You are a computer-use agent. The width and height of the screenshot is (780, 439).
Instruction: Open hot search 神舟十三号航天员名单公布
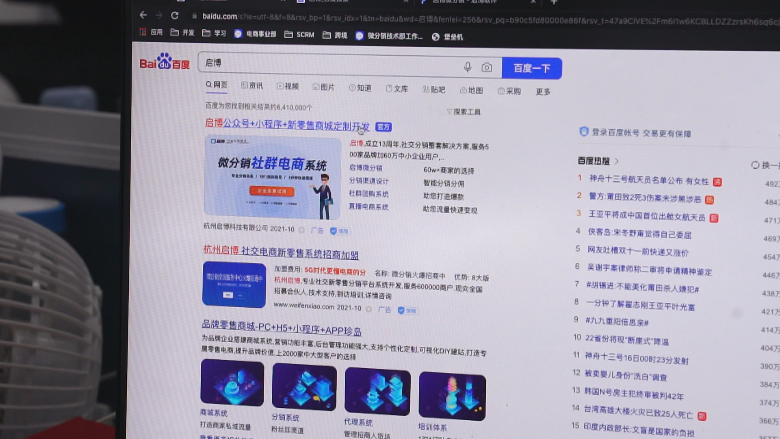tap(649, 180)
